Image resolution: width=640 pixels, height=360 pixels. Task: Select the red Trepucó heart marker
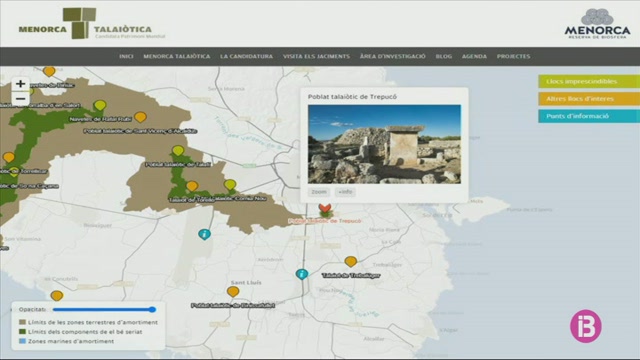tap(325, 209)
